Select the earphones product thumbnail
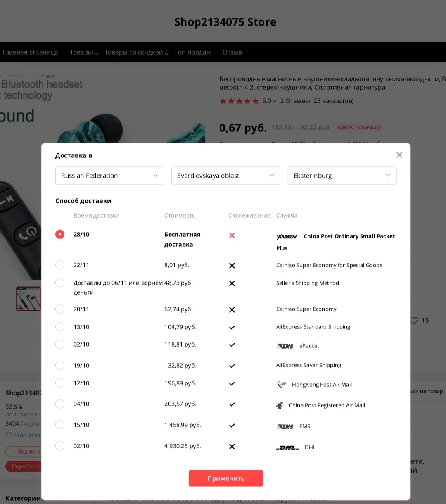Viewport: 446px width, 504px height. pos(28,299)
